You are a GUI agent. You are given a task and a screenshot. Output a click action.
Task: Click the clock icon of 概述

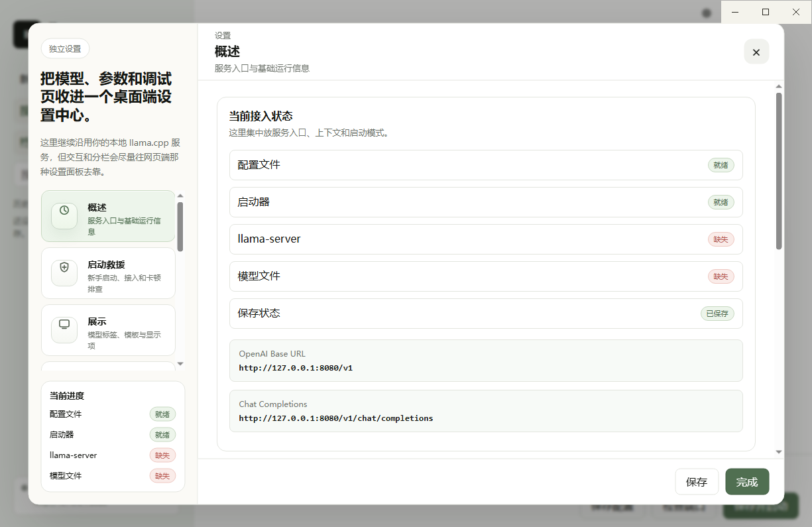[x=64, y=210]
